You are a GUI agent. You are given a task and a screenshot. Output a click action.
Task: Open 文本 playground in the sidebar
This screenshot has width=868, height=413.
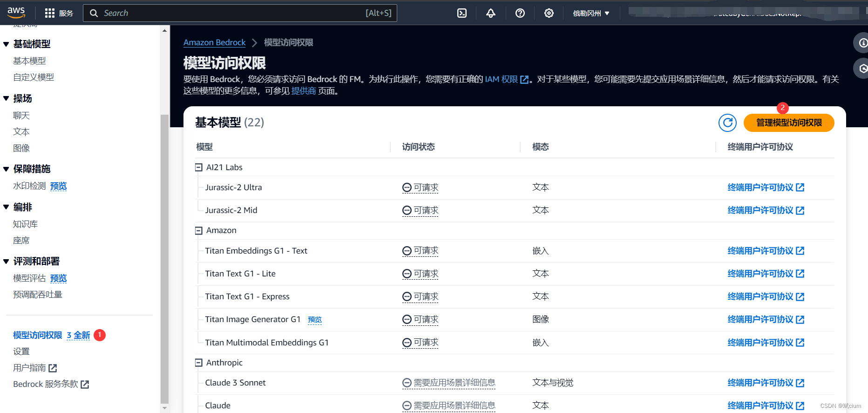pos(21,132)
